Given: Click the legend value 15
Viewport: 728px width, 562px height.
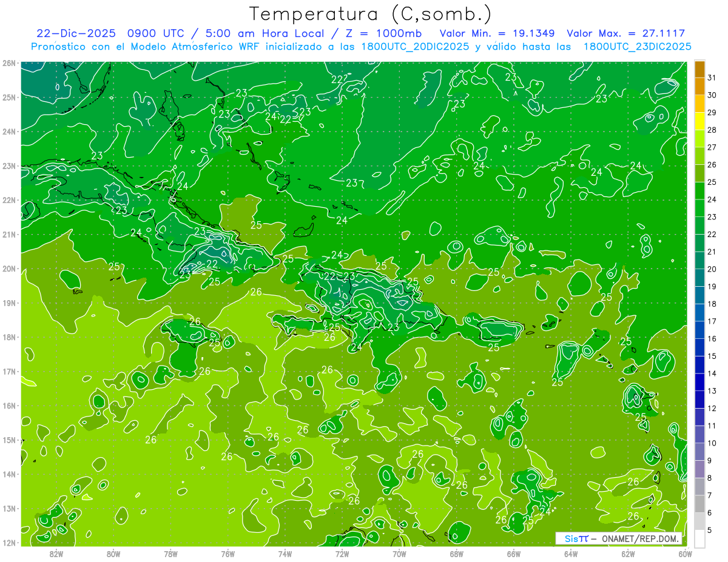Looking at the screenshot, I should pyautogui.click(x=712, y=356).
